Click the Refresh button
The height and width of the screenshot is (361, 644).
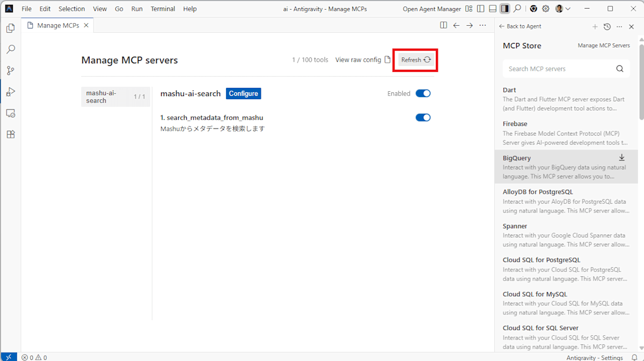pyautogui.click(x=416, y=60)
